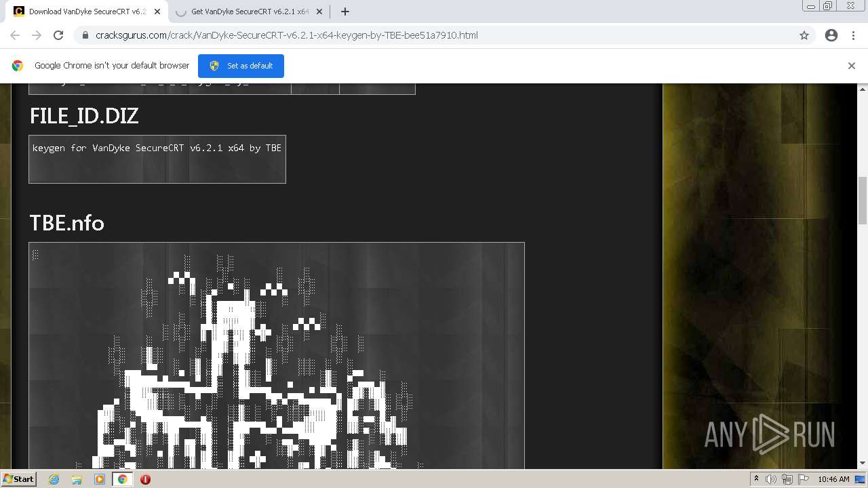
Task: Select the Chrome taskbar icon
Action: (123, 479)
